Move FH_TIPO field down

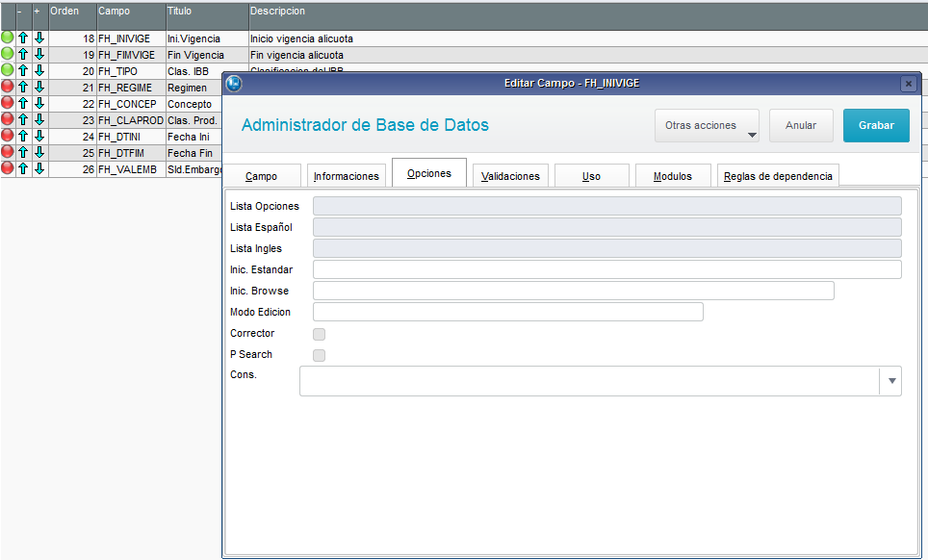pyautogui.click(x=39, y=70)
